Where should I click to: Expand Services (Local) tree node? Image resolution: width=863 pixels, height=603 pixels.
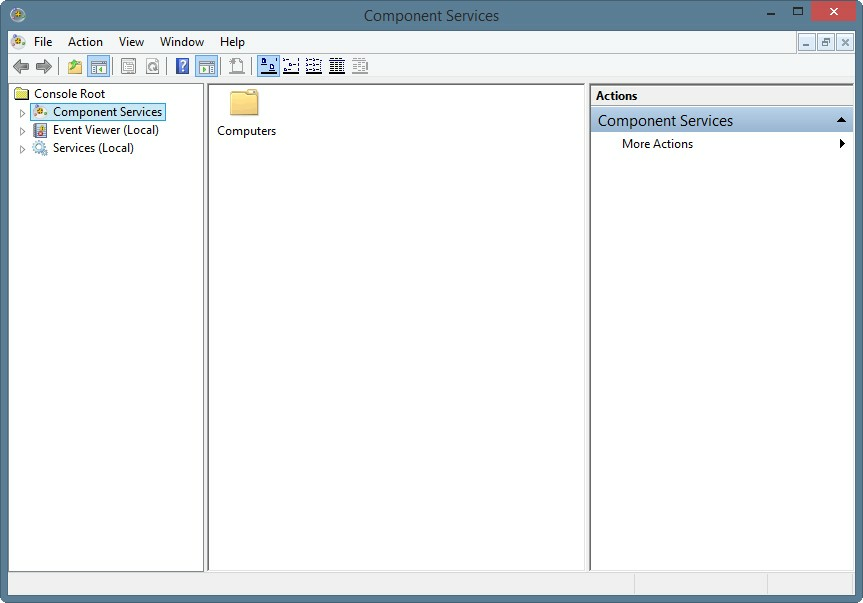23,149
